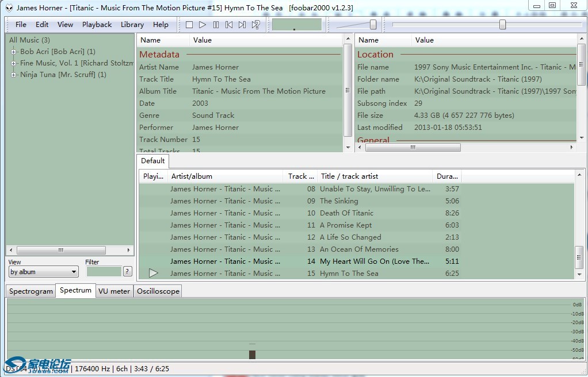The width and height of the screenshot is (588, 377).
Task: Open the Oscilloscope tab
Action: (158, 291)
